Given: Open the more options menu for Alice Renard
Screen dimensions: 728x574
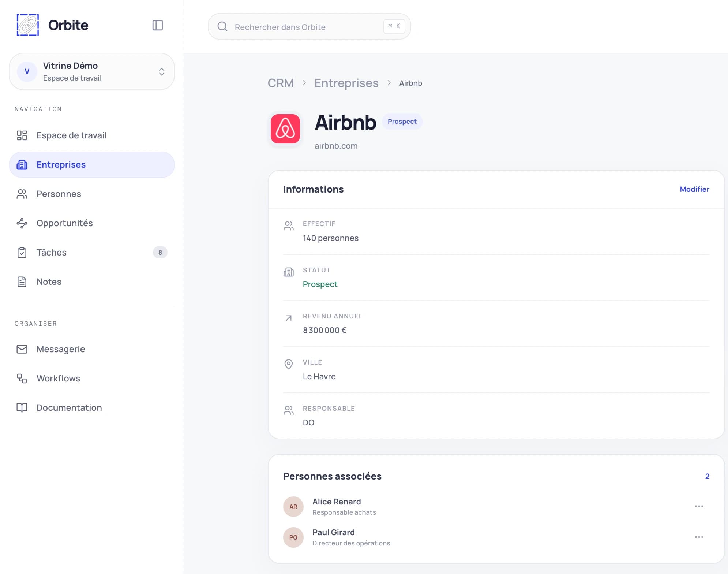Looking at the screenshot, I should click(x=699, y=506).
